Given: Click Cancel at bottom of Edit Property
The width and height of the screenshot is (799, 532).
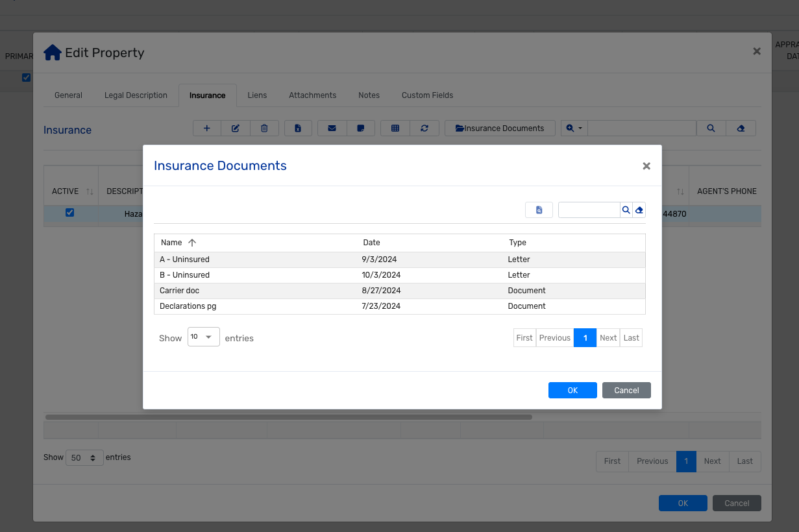Looking at the screenshot, I should (737, 503).
